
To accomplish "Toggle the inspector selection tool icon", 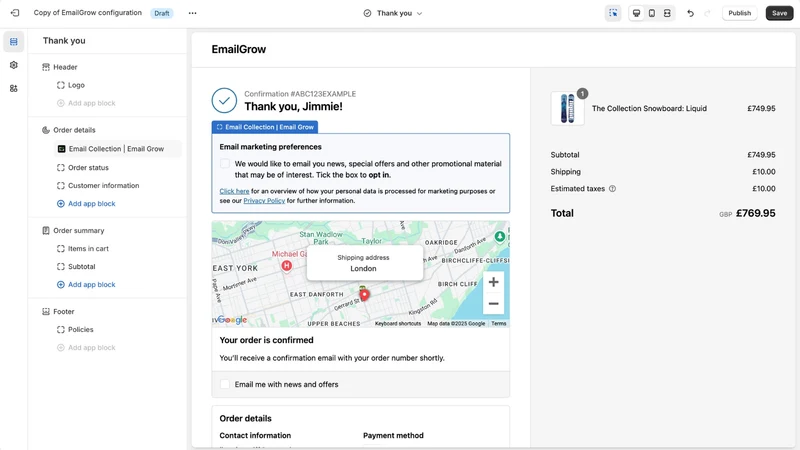I will [x=613, y=13].
